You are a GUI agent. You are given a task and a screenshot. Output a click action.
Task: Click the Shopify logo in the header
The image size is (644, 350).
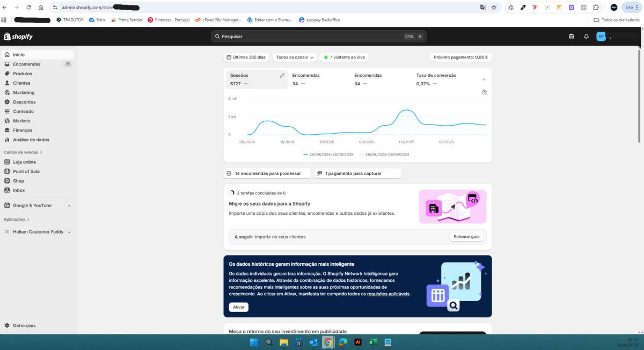[x=18, y=37]
